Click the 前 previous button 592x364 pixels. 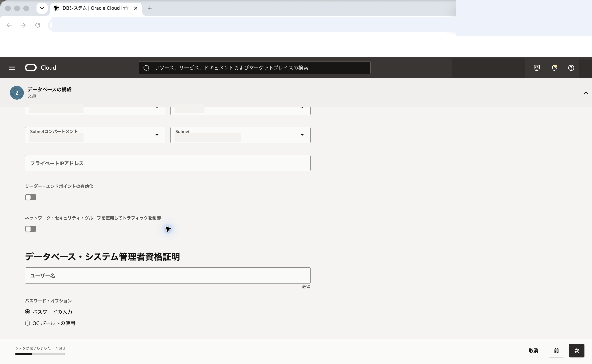click(x=556, y=351)
